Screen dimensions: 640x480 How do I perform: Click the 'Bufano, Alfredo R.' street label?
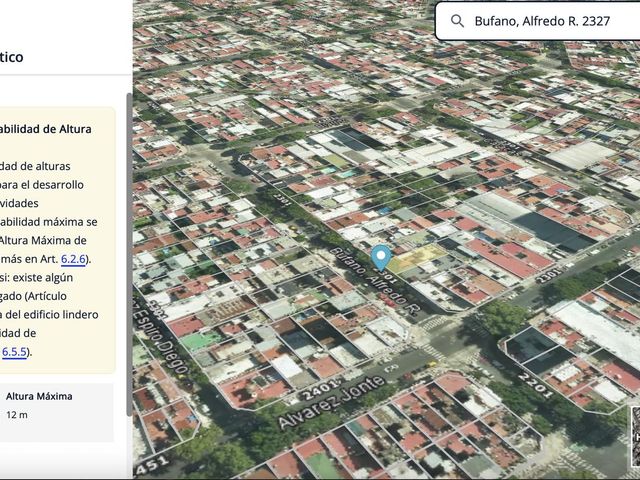(374, 281)
